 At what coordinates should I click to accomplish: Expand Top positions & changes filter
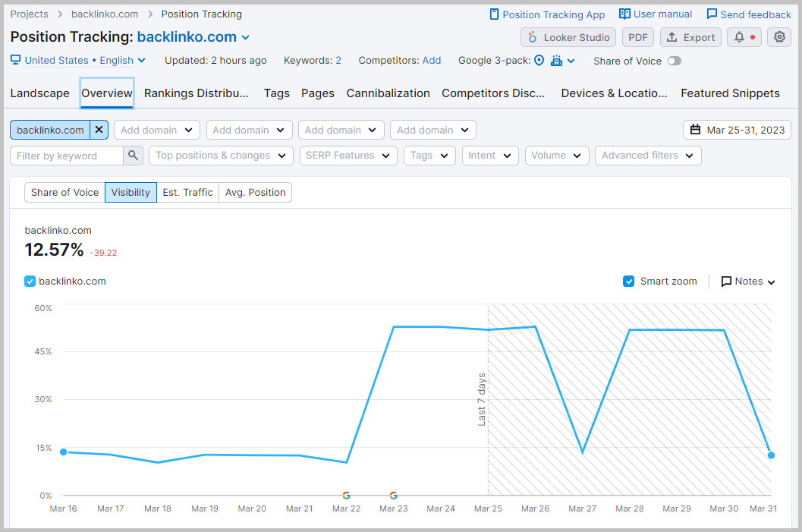tap(221, 156)
